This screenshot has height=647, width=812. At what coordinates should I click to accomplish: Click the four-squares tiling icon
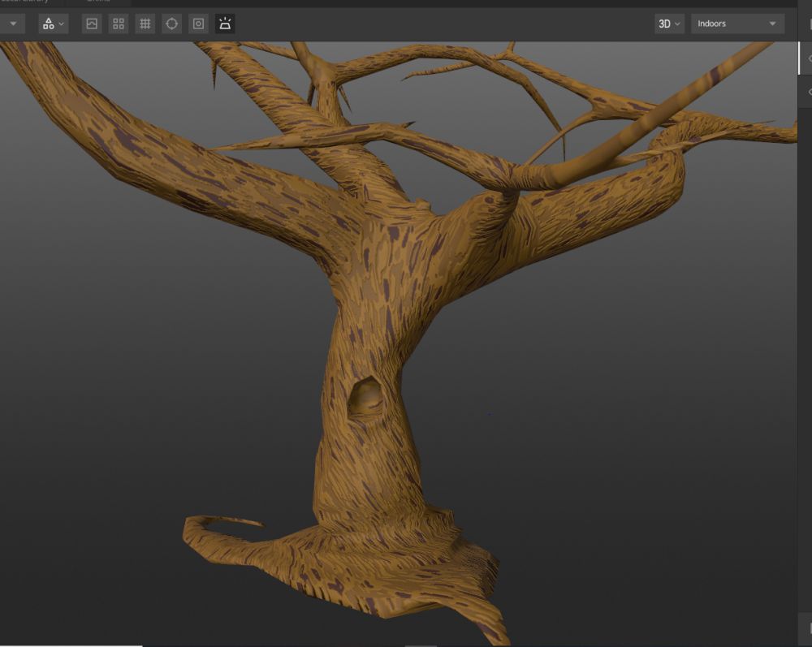119,24
